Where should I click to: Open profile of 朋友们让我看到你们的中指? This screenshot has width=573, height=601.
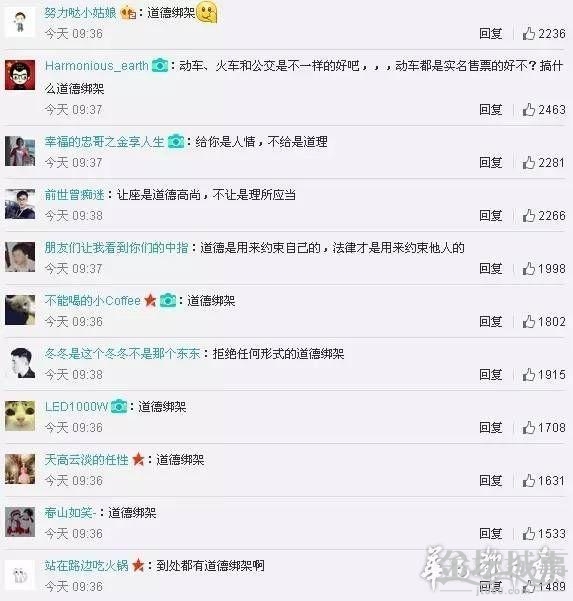coord(117,248)
